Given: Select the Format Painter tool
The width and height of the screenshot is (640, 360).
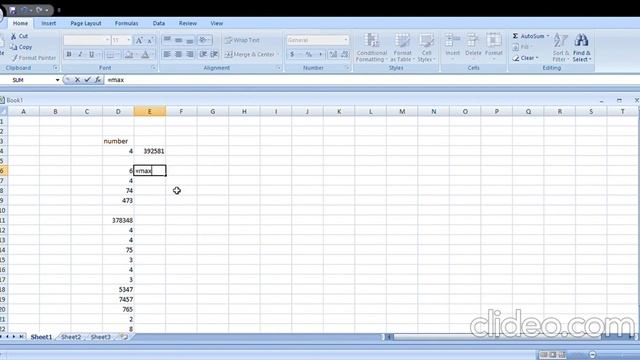Looking at the screenshot, I should pos(33,58).
